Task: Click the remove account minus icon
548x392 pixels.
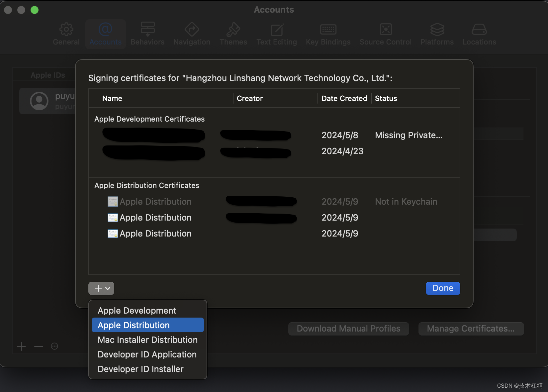Action: click(x=39, y=346)
